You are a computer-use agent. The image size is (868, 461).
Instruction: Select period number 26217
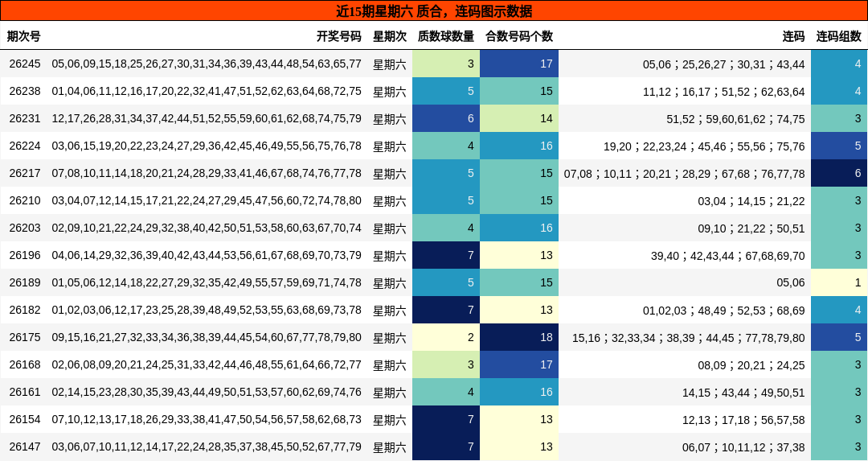[25, 174]
